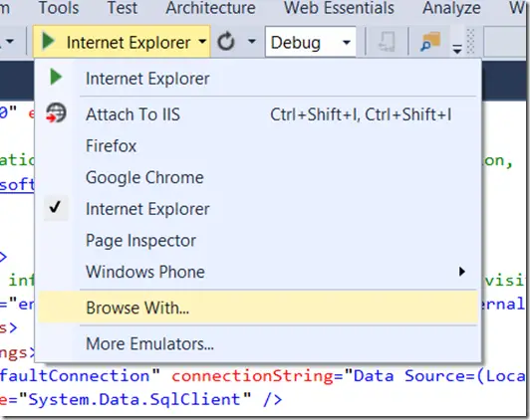Click the Refresh browser icon
Image resolution: width=530 pixels, height=420 pixels.
pyautogui.click(x=226, y=42)
